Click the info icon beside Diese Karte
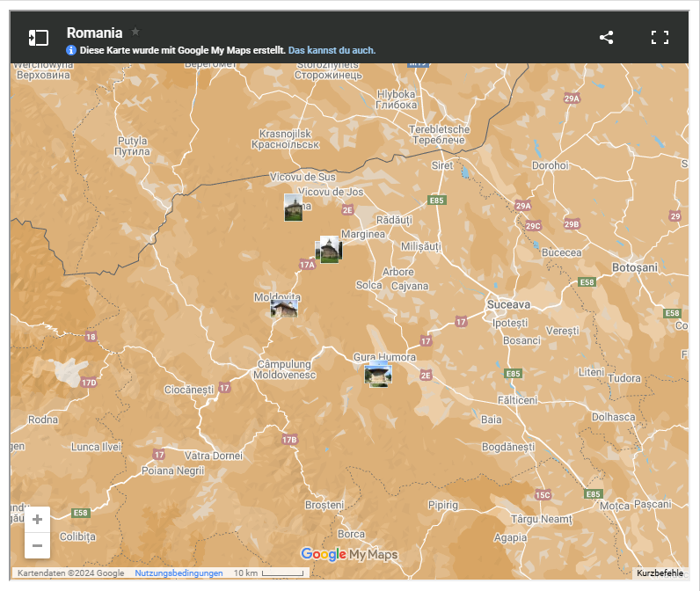700x591 pixels. (71, 51)
